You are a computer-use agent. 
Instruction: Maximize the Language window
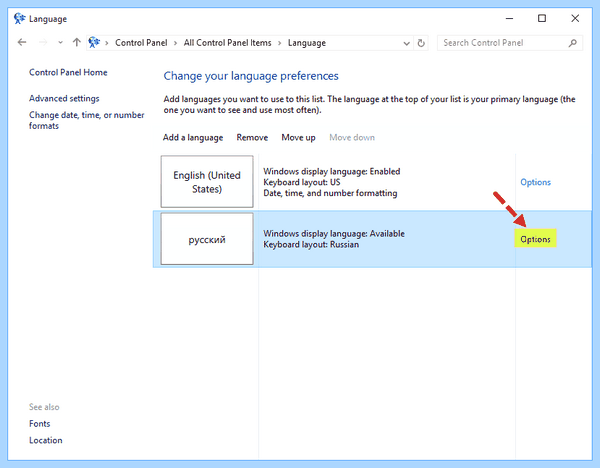pyautogui.click(x=542, y=18)
